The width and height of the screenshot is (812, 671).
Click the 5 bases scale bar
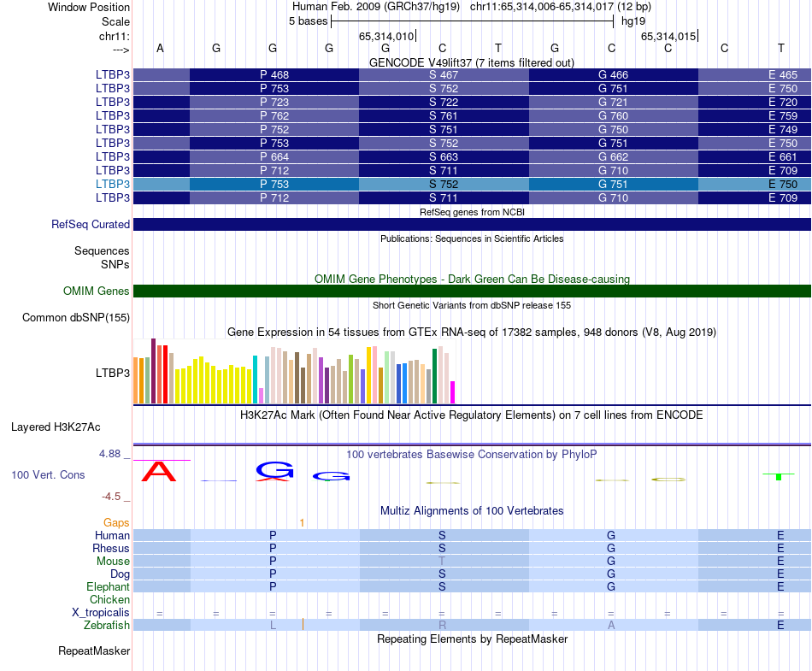pos(473,21)
